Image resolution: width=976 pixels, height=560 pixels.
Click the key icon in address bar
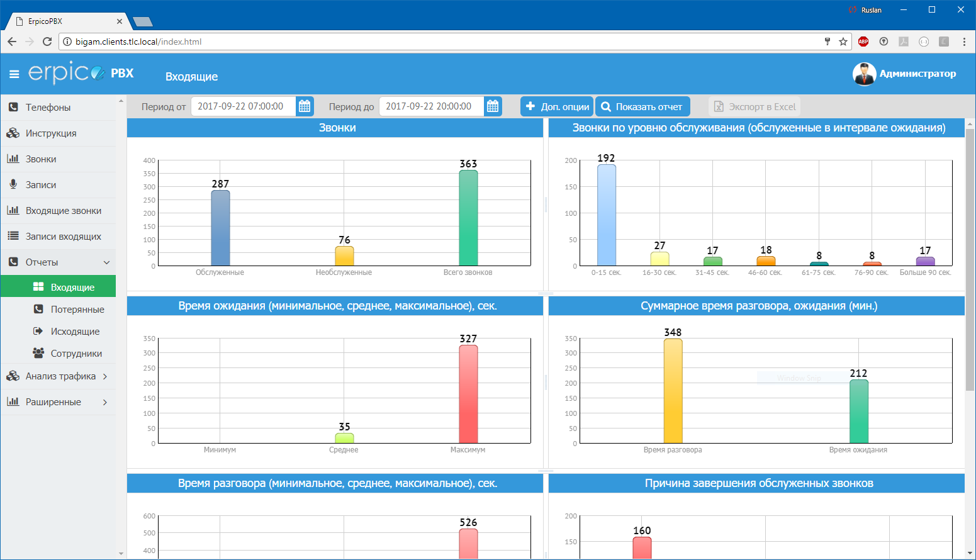click(x=827, y=42)
